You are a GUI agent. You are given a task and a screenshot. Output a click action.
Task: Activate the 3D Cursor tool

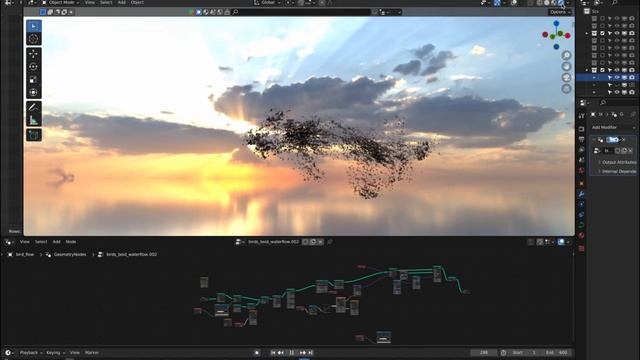click(x=33, y=39)
